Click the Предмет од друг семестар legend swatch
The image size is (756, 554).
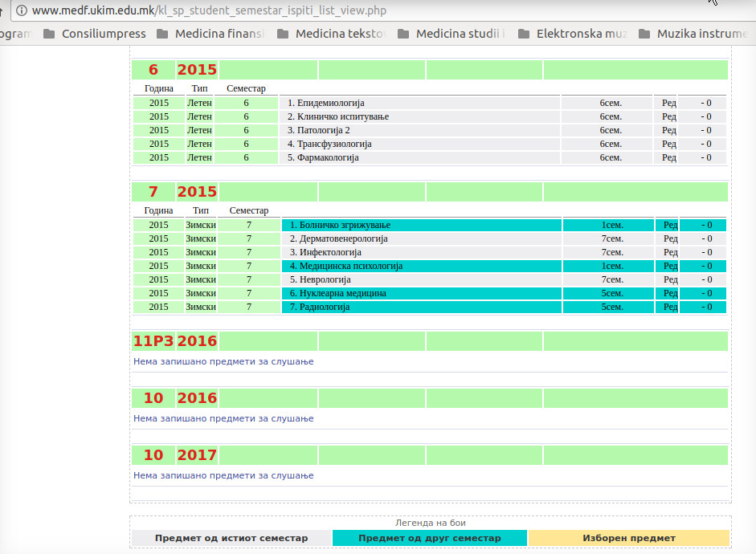coord(430,538)
